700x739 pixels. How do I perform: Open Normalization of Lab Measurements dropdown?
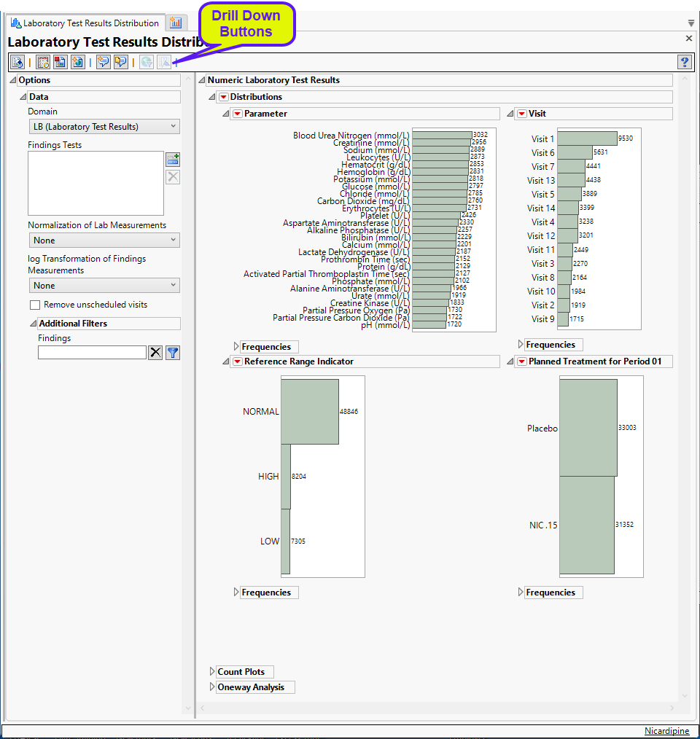[104, 241]
